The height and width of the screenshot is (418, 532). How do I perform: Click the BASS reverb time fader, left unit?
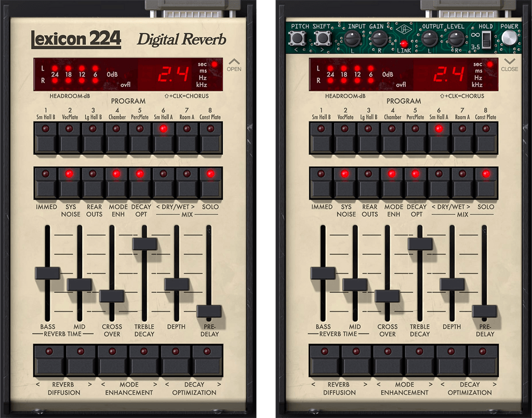[x=47, y=273]
